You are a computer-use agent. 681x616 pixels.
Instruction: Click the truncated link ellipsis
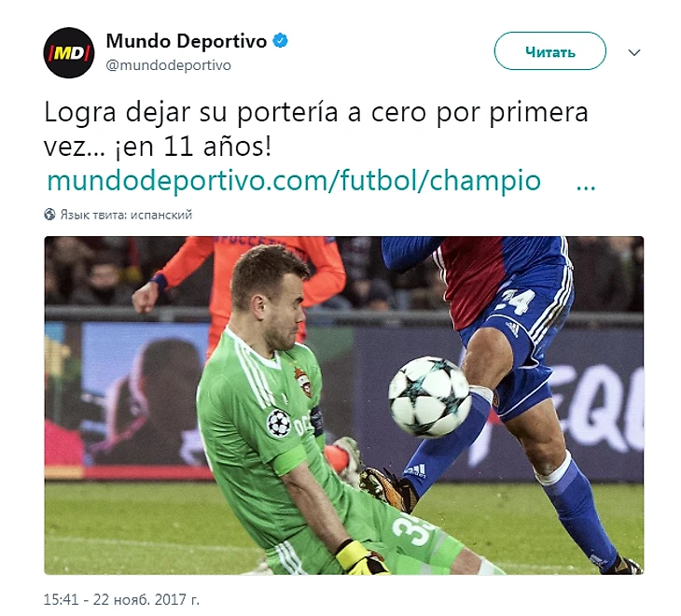coord(586,188)
